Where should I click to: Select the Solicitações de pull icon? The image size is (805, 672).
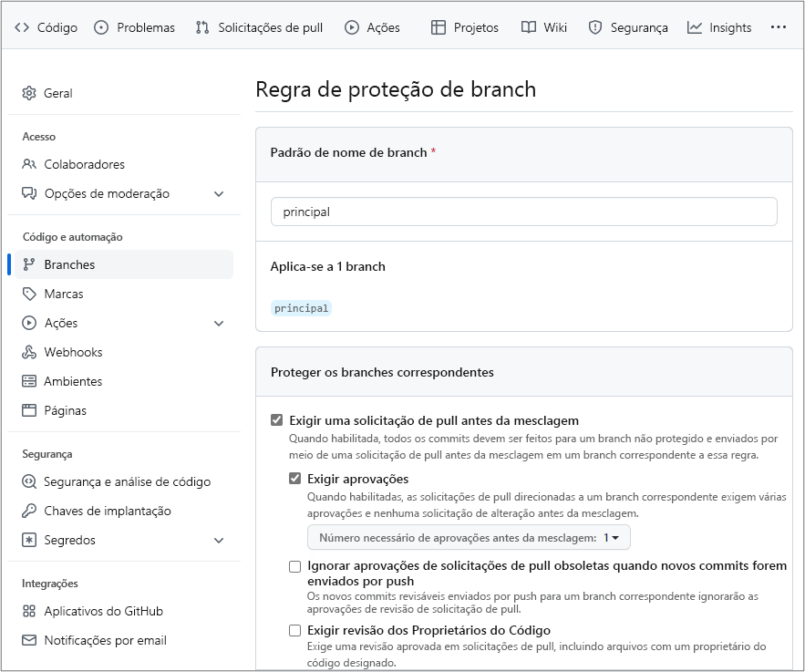coord(202,27)
